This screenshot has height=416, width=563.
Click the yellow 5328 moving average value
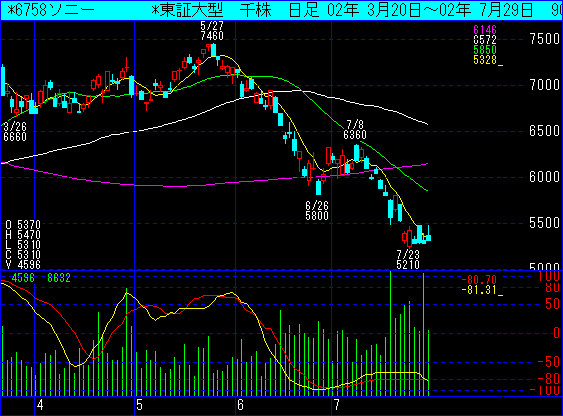tap(485, 60)
